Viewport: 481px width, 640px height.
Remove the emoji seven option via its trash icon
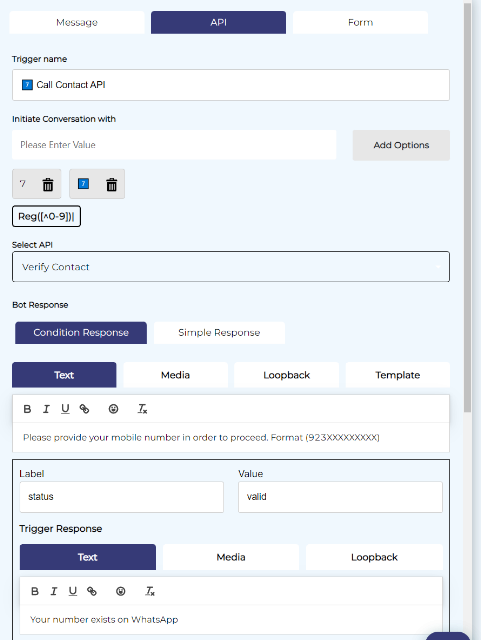(x=111, y=184)
